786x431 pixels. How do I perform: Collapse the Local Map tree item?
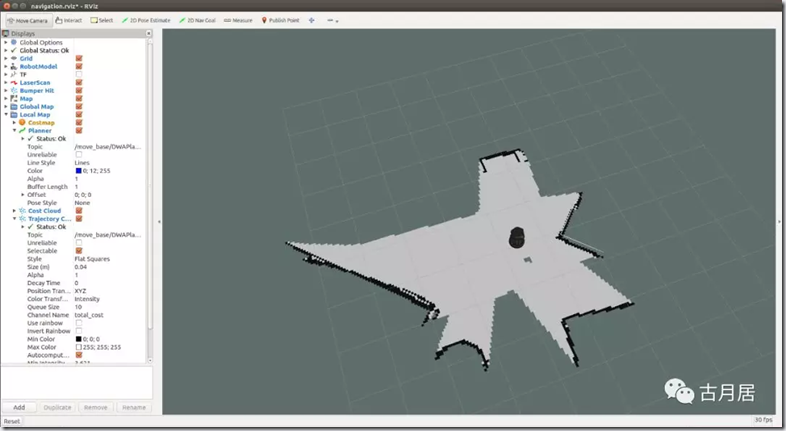click(6, 114)
